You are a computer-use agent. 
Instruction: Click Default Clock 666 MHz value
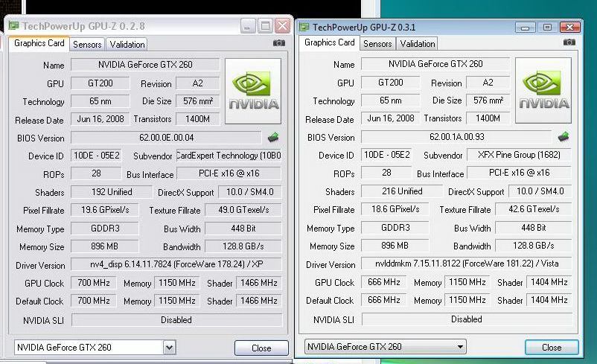[x=383, y=300]
